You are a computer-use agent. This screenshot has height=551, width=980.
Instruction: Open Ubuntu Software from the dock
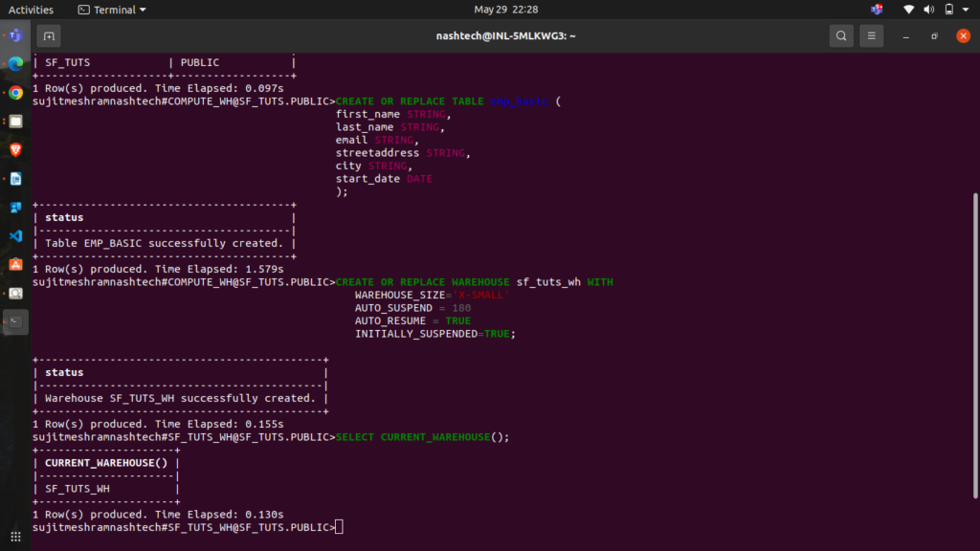[15, 264]
